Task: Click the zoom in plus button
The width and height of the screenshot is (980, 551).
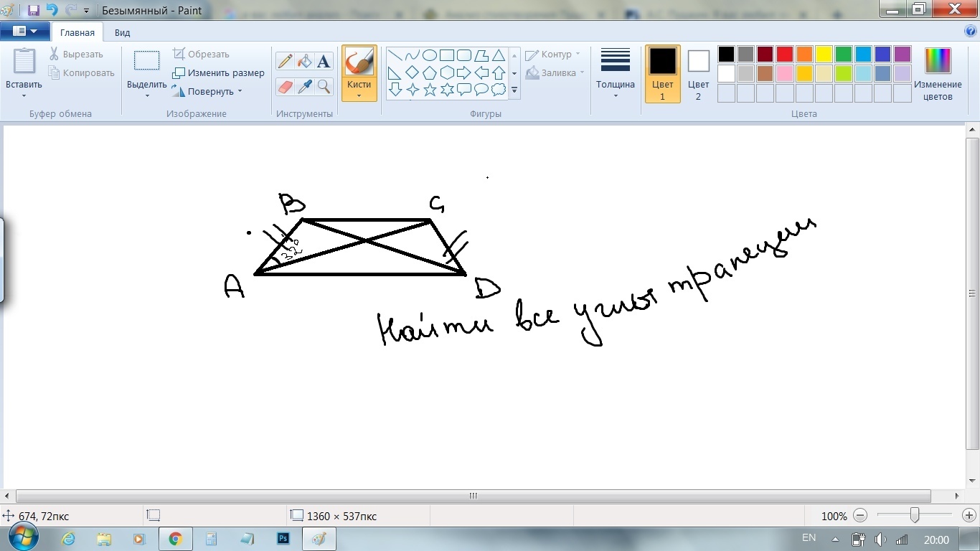Action: click(969, 516)
